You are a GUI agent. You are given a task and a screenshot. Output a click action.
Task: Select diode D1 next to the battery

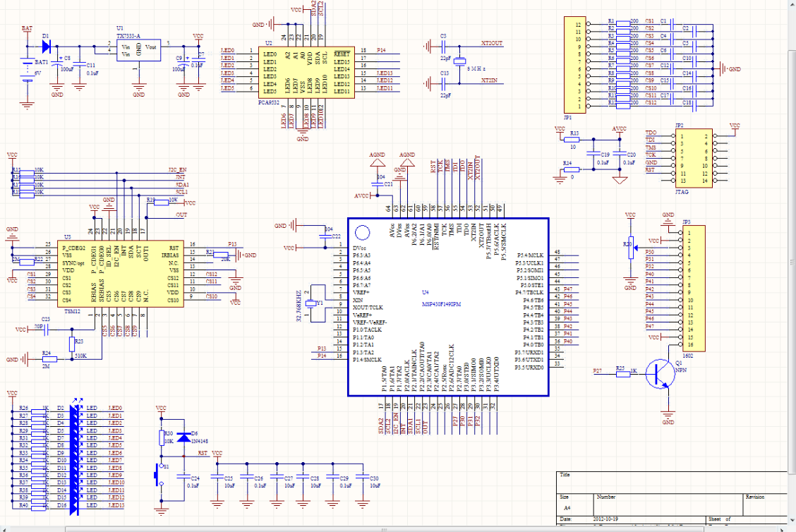point(47,47)
